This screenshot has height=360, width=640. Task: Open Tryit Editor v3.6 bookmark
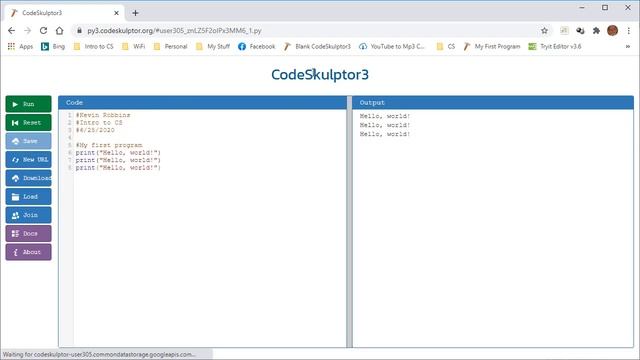(555, 47)
